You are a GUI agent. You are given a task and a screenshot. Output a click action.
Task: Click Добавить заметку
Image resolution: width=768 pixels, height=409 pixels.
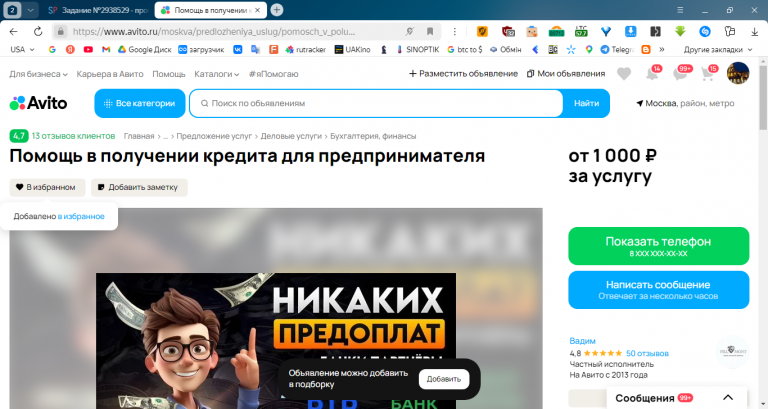(139, 187)
